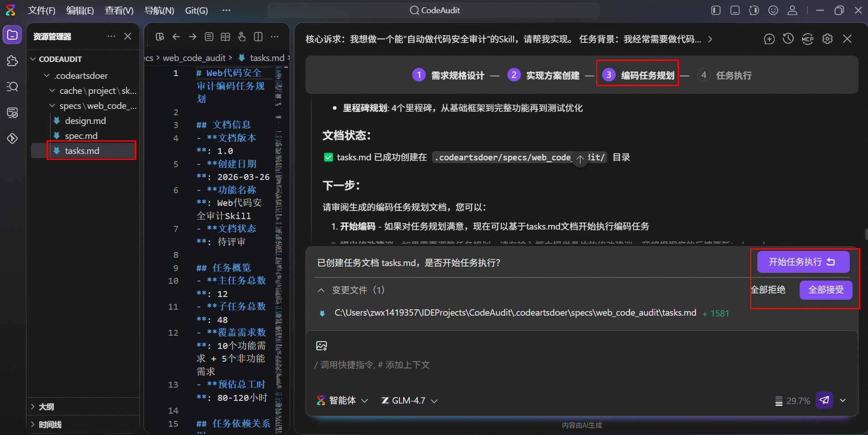Go to step 3 编码任务规划
Screen dimensions: 868x435
point(638,75)
